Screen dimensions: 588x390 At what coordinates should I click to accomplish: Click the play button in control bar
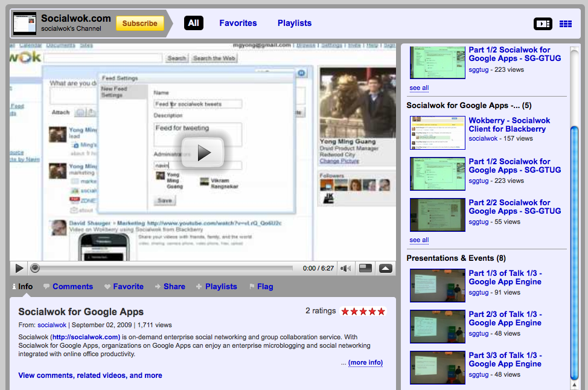(x=19, y=268)
